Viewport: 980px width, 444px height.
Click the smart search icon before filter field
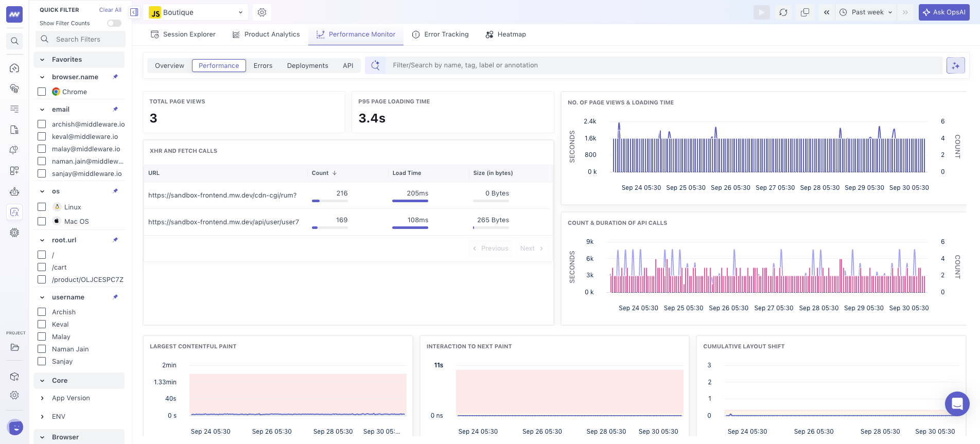[x=376, y=65]
